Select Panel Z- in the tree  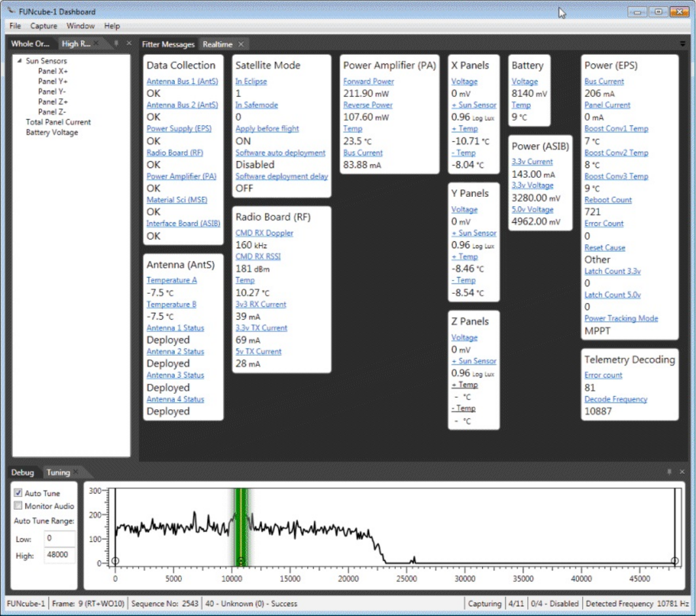(x=52, y=112)
